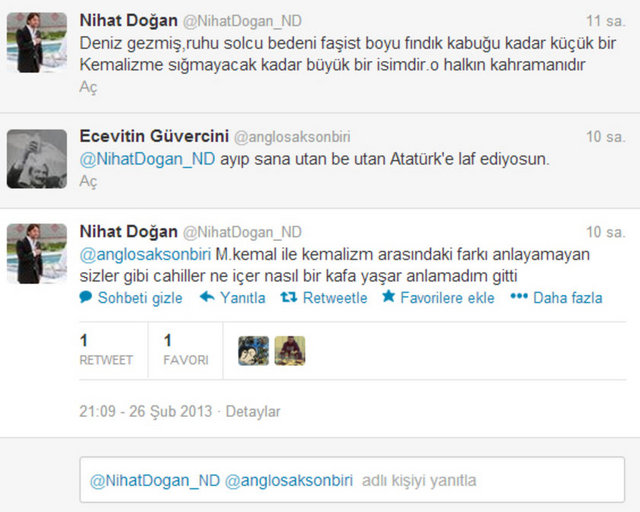Image resolution: width=640 pixels, height=512 pixels.
Task: Open the 11 sa. timestamp on first tweet
Action: pos(606,21)
